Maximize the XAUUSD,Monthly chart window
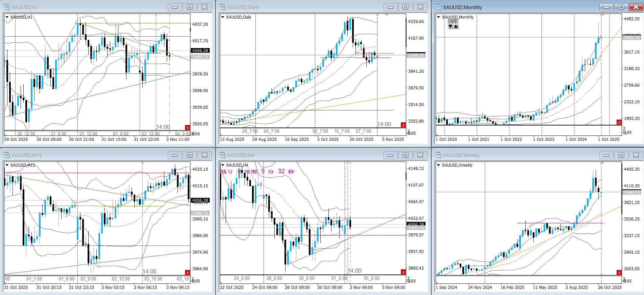Screen dimensions: 644x295 pyautogui.click(x=621, y=7)
